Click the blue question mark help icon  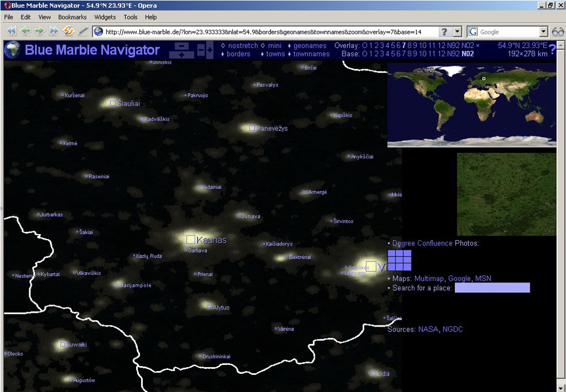[x=552, y=50]
